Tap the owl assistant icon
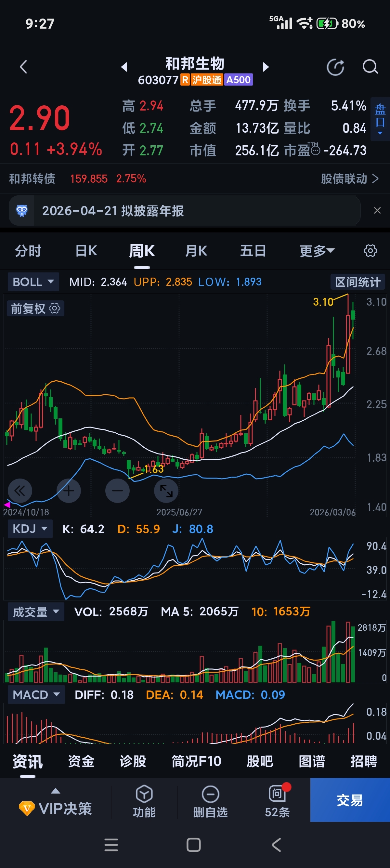 point(22,211)
